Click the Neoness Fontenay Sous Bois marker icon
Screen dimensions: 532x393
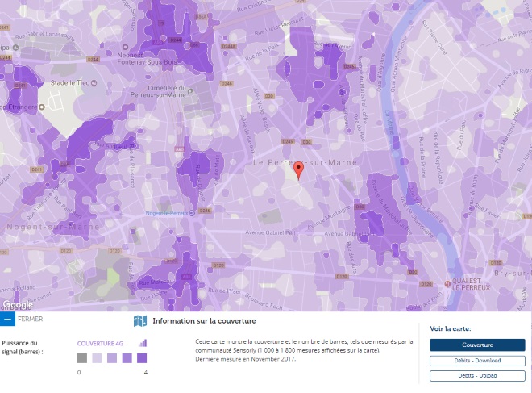pos(125,47)
